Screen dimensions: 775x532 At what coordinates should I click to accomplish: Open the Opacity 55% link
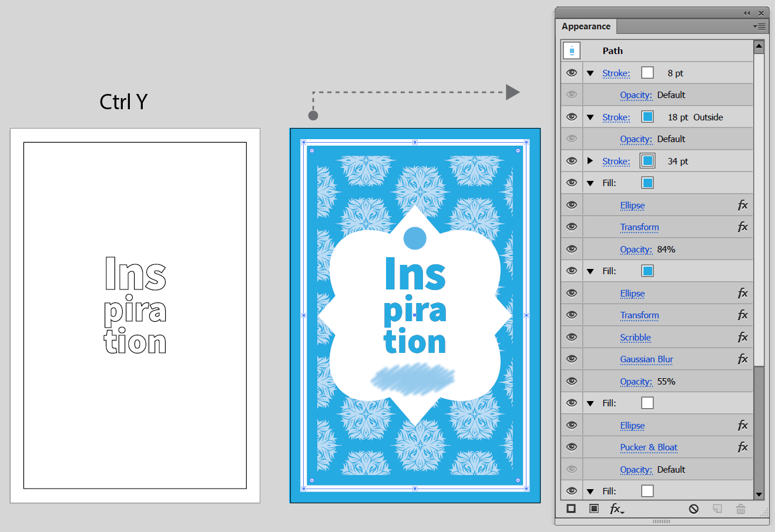pos(636,382)
